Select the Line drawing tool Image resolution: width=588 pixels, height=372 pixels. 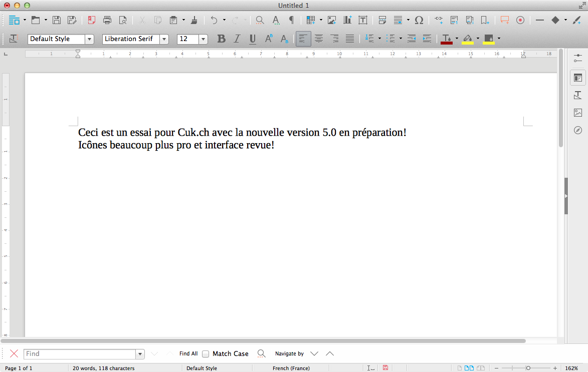tap(539, 20)
